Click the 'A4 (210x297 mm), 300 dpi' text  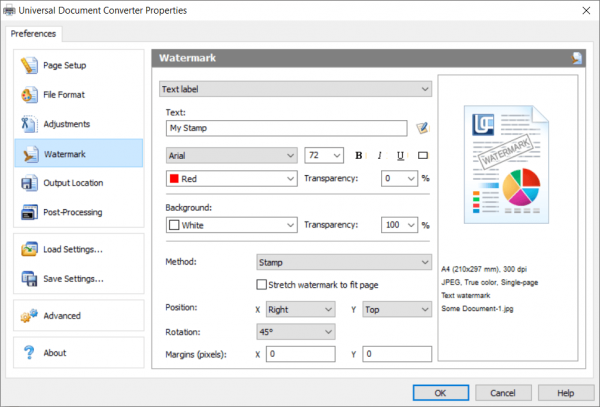[x=484, y=269]
